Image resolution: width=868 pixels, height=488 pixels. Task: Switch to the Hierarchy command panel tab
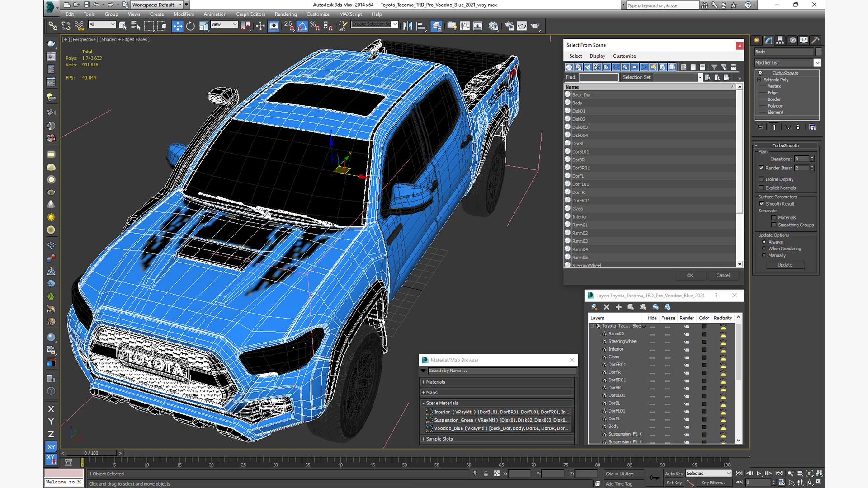point(780,40)
